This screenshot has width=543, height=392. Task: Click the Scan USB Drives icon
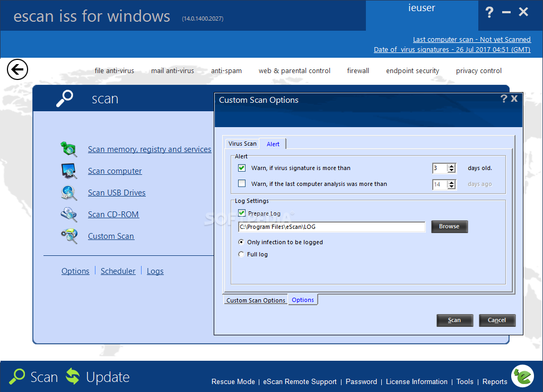[x=68, y=193]
